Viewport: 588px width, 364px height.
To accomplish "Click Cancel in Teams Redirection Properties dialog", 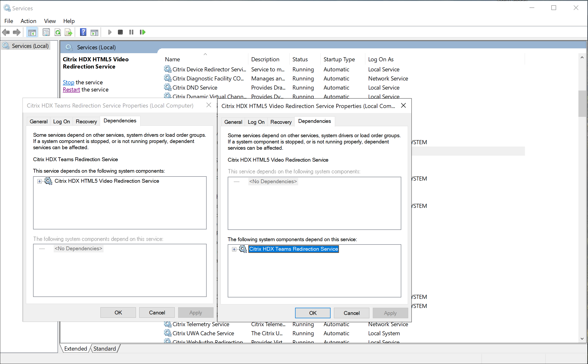I will pos(157,313).
